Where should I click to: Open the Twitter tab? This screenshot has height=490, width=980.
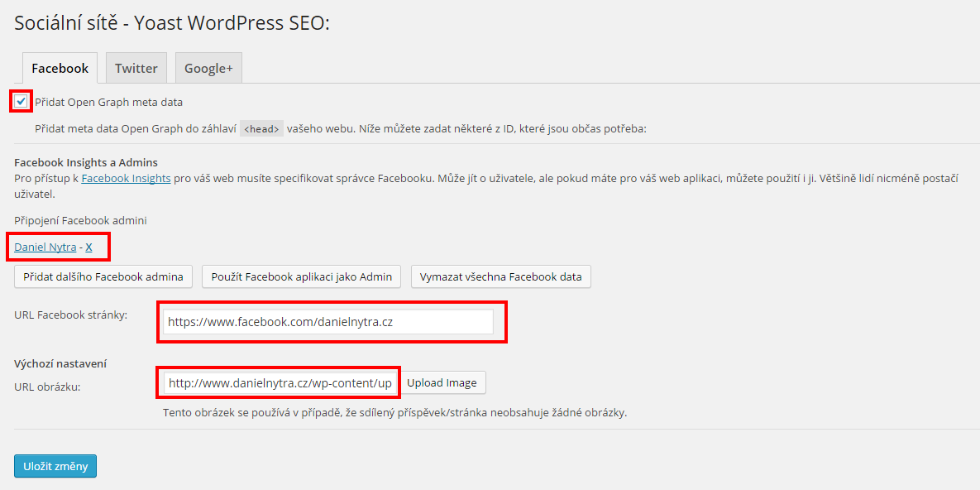click(136, 68)
